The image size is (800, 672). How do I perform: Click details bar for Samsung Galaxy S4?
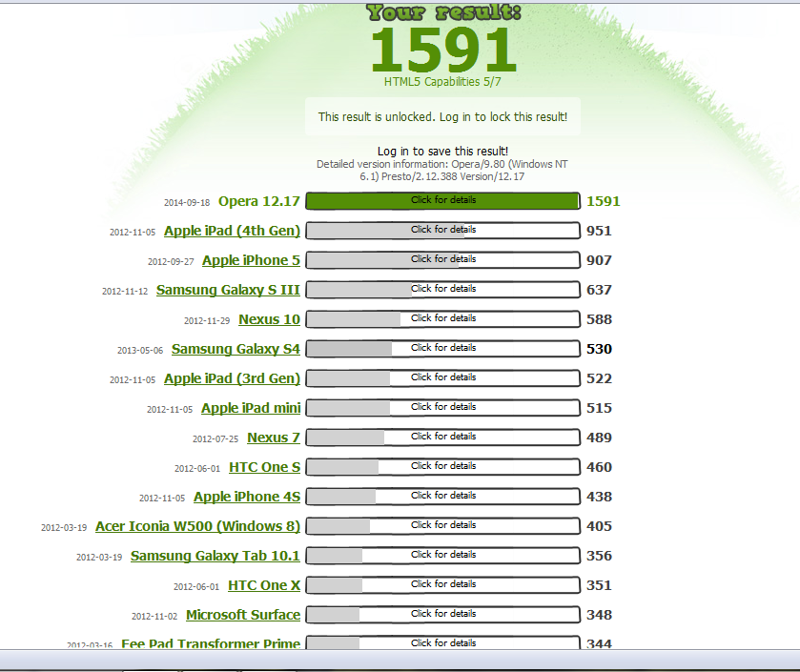(442, 349)
